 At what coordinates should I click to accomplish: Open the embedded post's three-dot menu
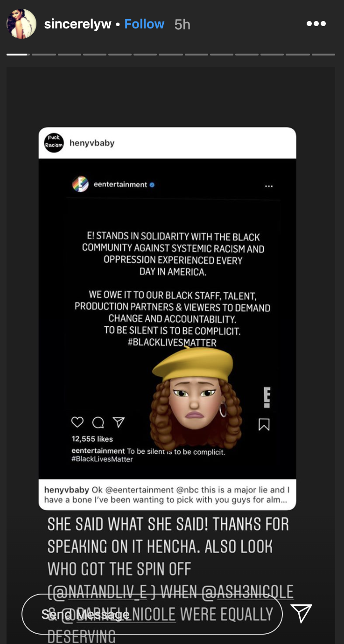tap(268, 186)
